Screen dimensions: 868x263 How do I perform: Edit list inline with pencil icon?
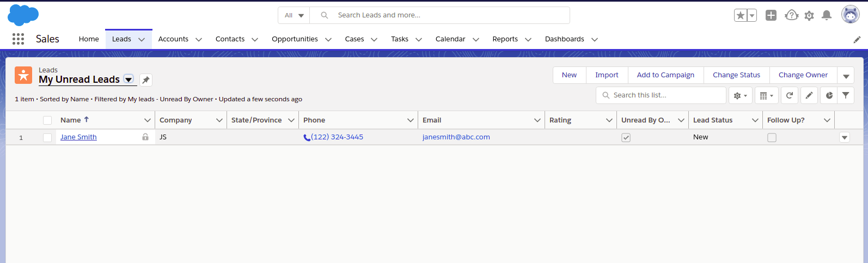tap(809, 95)
